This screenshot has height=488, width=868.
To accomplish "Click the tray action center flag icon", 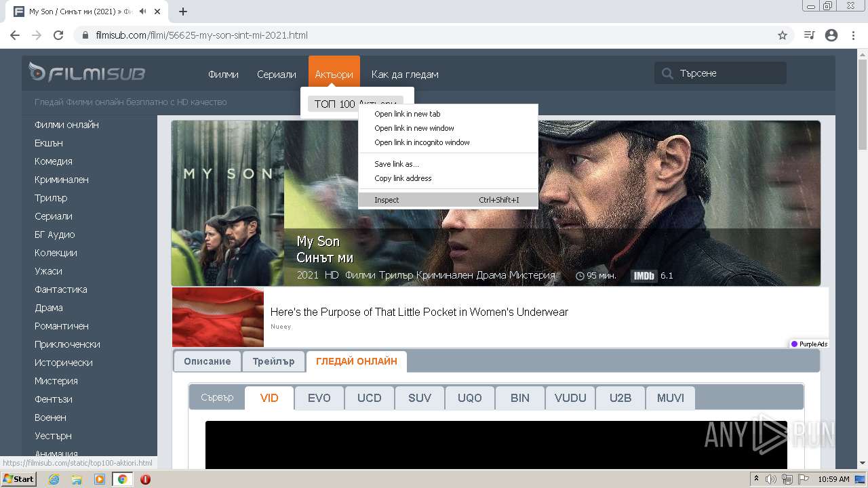I will point(804,479).
